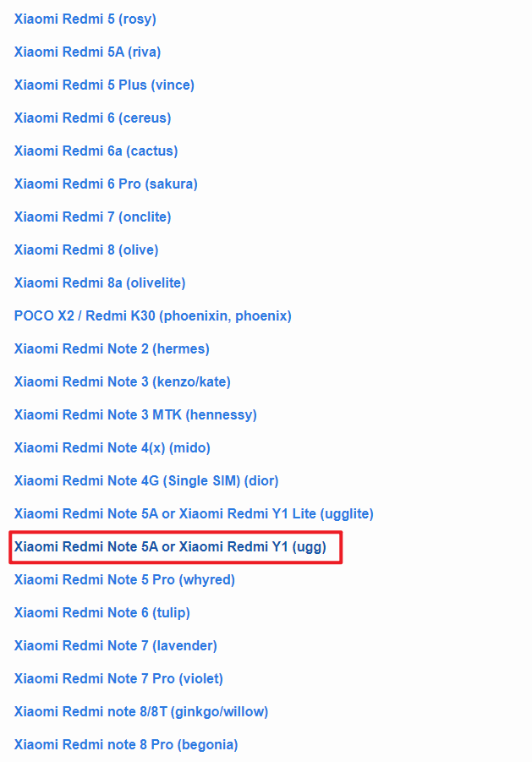Image resolution: width=532 pixels, height=762 pixels.
Task: Click POCO X2 / Redmi K30 link
Action: click(152, 316)
